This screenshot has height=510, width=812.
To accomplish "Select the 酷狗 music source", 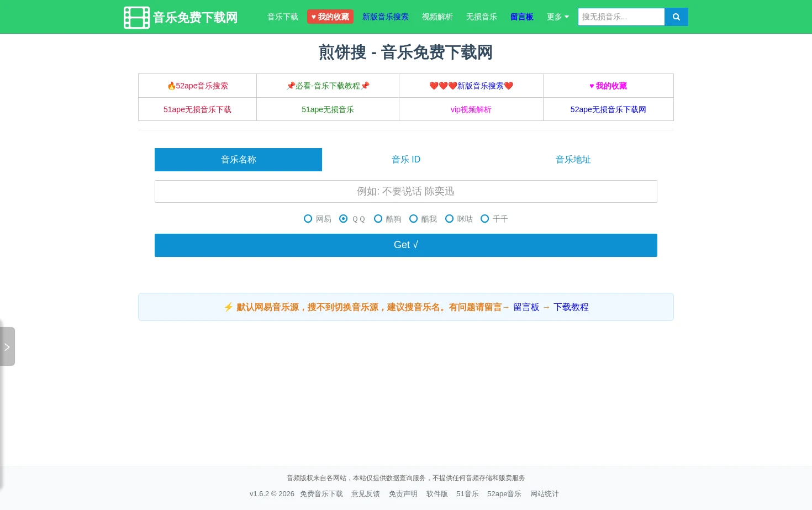I will (x=378, y=219).
